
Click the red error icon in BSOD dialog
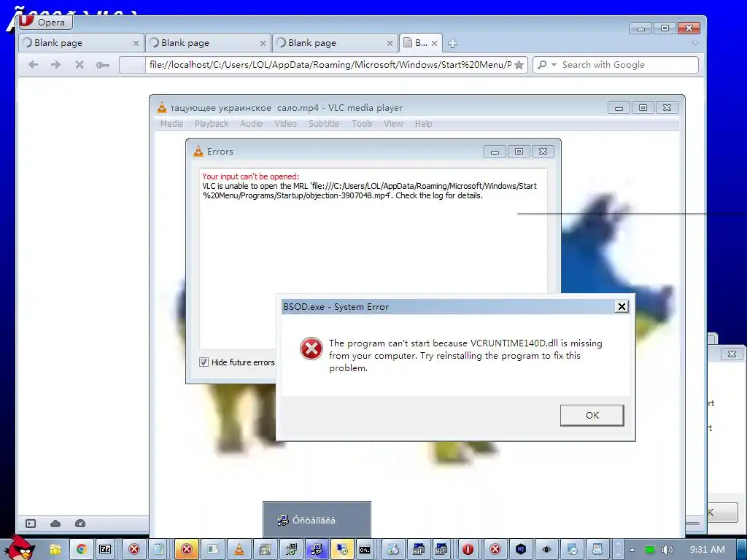[x=311, y=349]
